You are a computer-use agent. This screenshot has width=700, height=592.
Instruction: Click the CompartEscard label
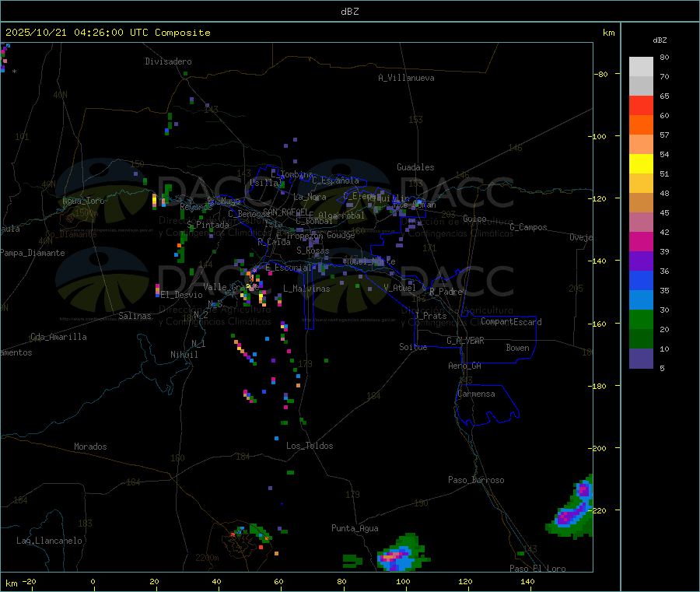click(511, 322)
